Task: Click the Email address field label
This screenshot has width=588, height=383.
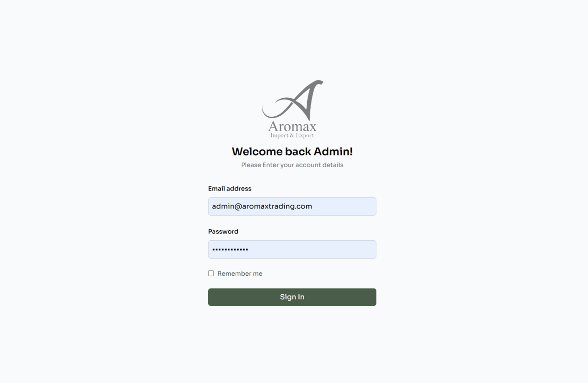Action: pos(230,189)
